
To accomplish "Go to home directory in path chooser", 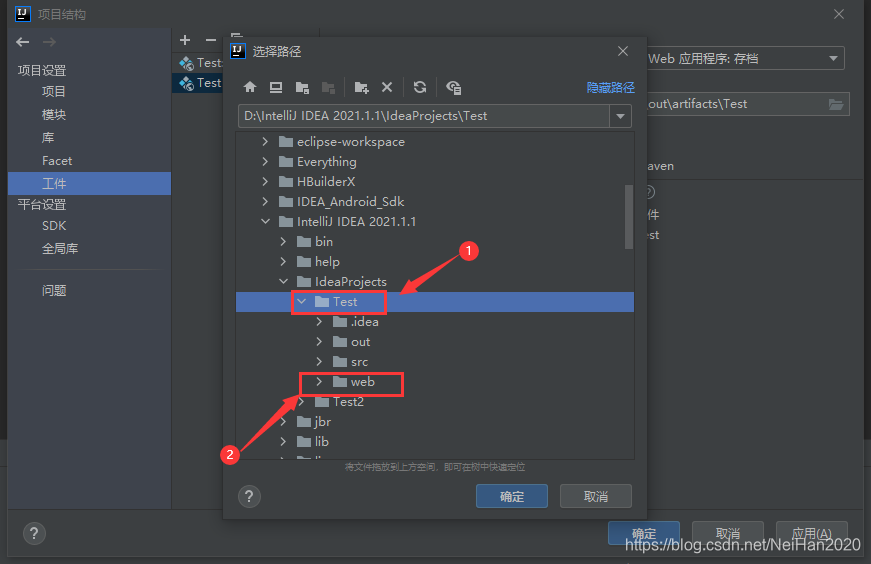I will (250, 87).
